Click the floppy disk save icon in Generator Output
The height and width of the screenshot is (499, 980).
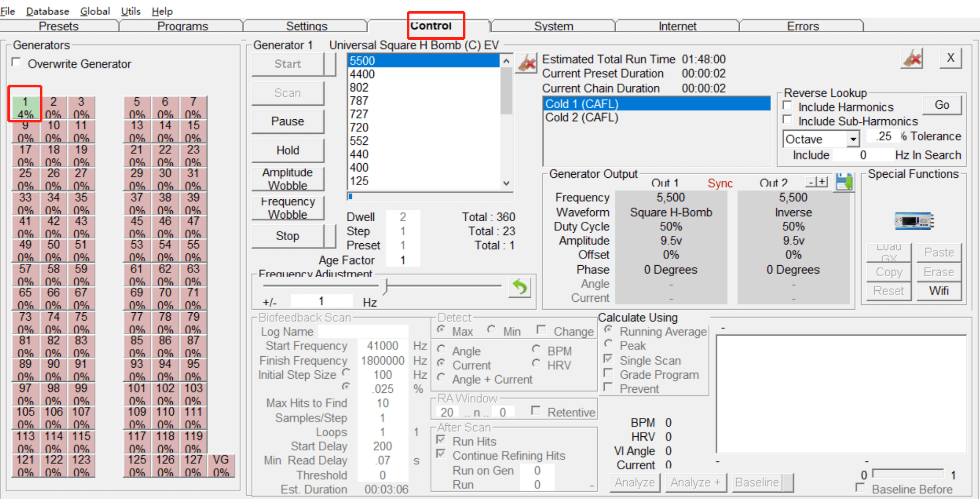(844, 182)
